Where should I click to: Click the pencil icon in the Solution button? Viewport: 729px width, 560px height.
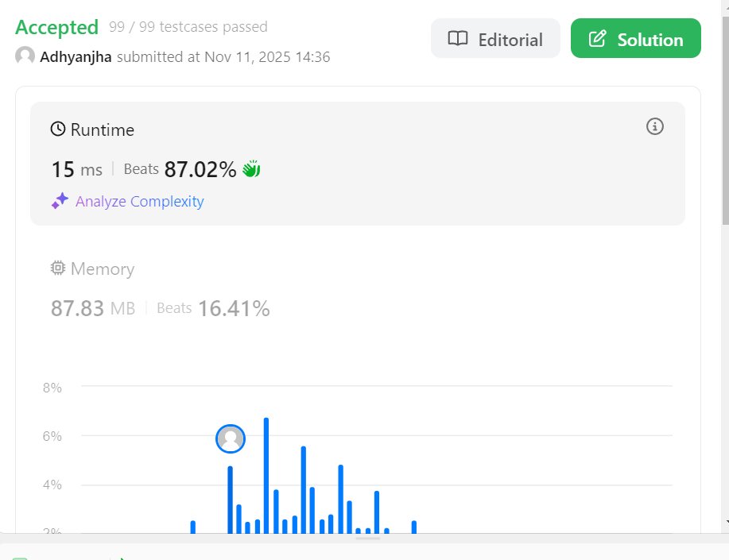click(x=597, y=39)
